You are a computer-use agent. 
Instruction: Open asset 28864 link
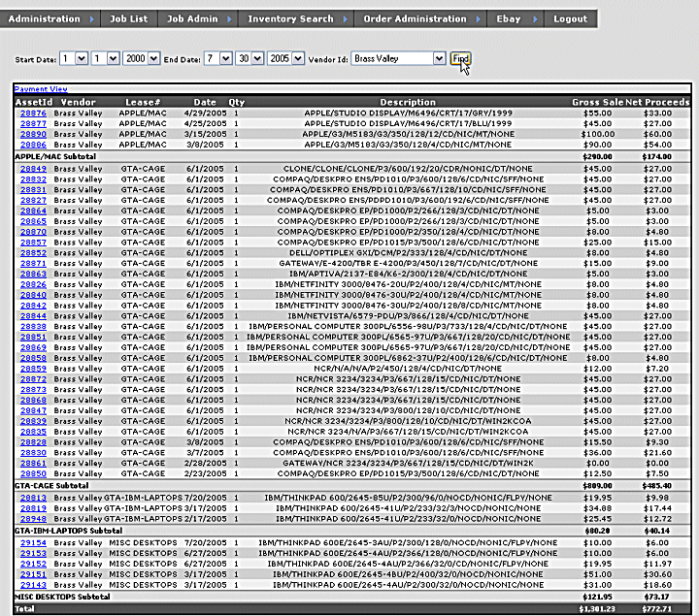(x=33, y=211)
